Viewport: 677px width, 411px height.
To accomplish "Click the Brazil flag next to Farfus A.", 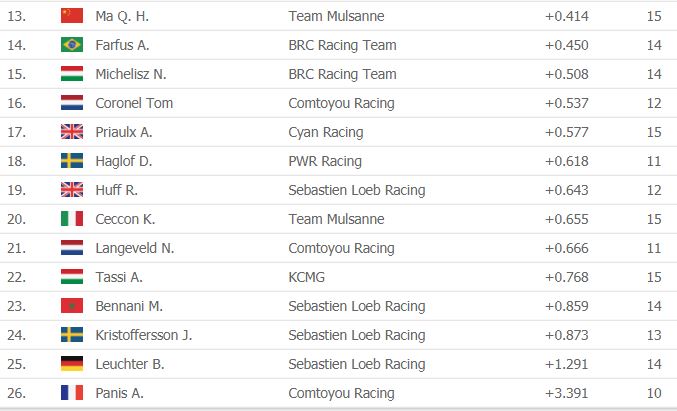I will 71,45.
